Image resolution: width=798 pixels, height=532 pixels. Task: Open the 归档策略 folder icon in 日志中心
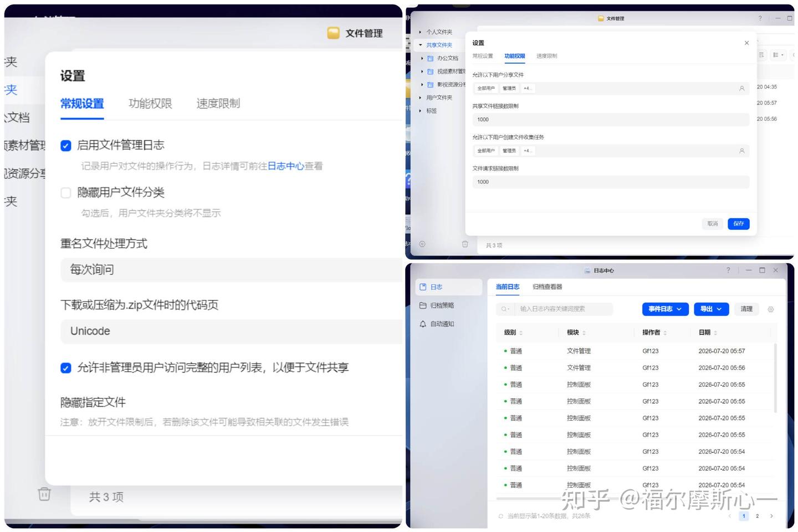[423, 305]
